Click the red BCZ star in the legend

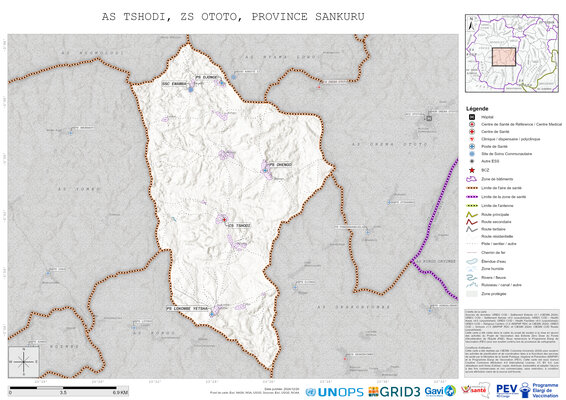(471, 170)
